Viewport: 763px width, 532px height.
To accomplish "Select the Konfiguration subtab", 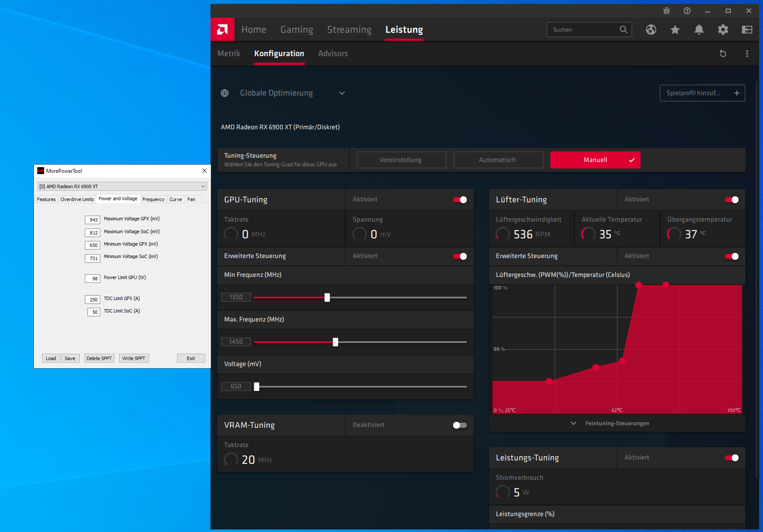I will click(279, 54).
